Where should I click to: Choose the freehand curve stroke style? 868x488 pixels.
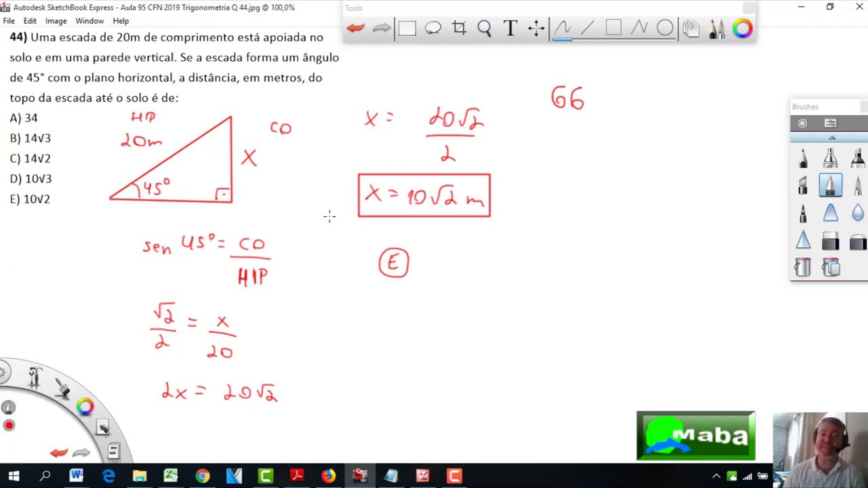[562, 28]
